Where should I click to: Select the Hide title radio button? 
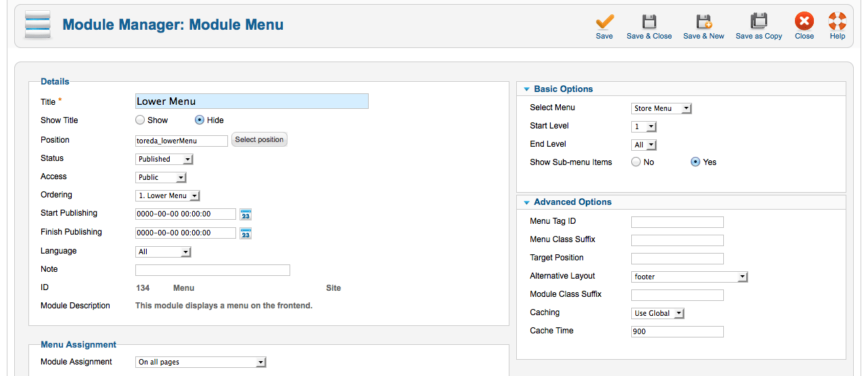tap(200, 120)
